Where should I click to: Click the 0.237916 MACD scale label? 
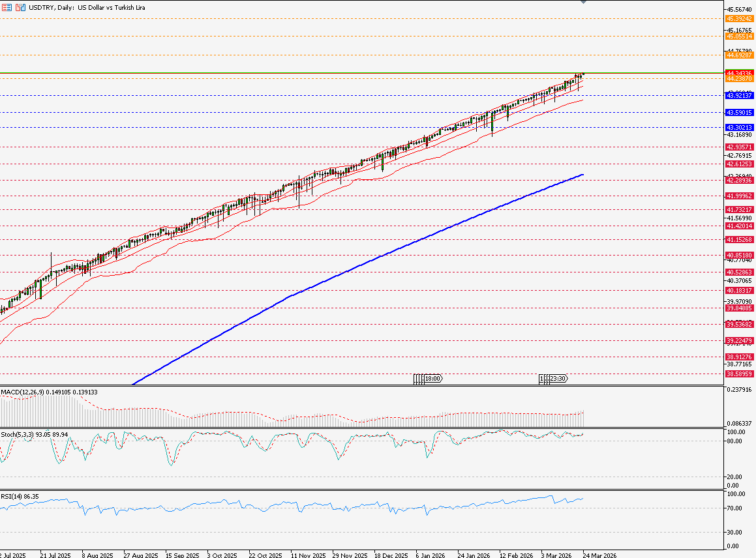pyautogui.click(x=740, y=388)
